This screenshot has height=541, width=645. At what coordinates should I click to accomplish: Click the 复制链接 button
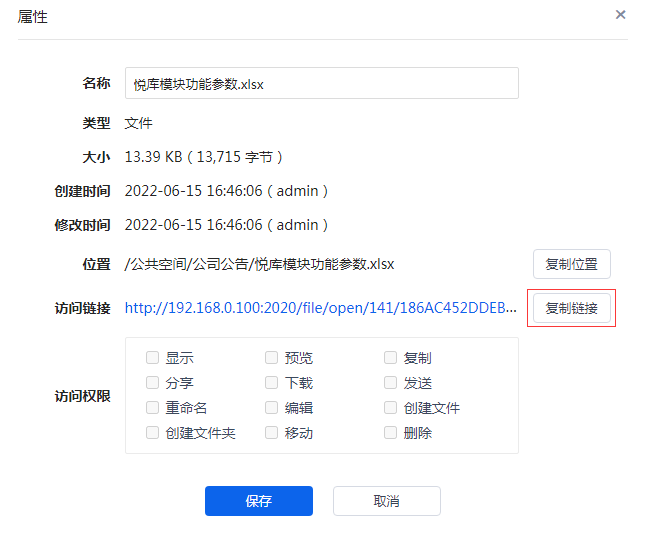571,308
